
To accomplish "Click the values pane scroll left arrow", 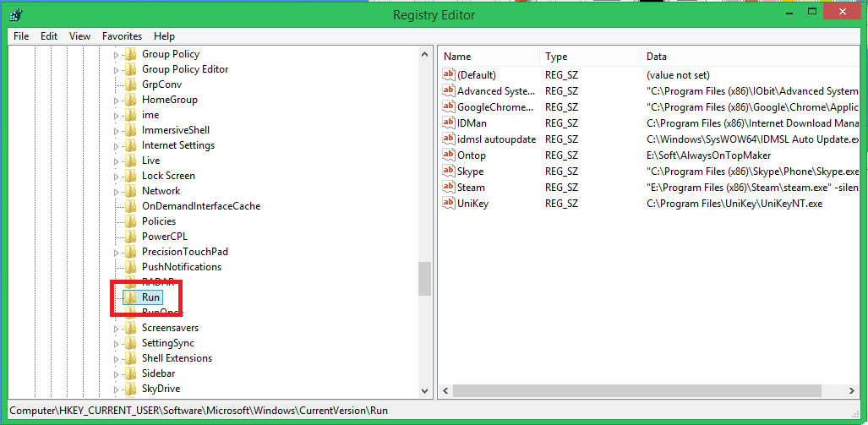I will point(445,390).
